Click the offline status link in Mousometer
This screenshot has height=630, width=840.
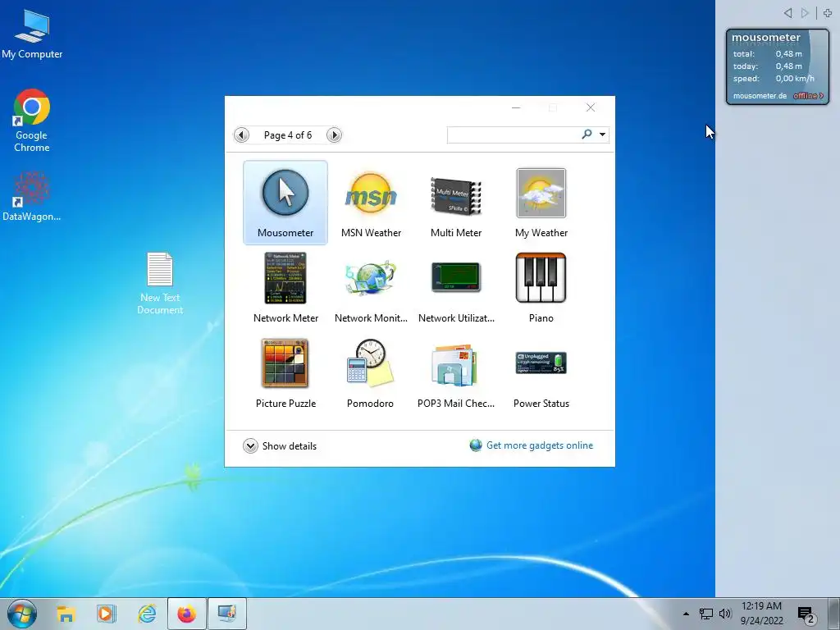pyautogui.click(x=808, y=96)
